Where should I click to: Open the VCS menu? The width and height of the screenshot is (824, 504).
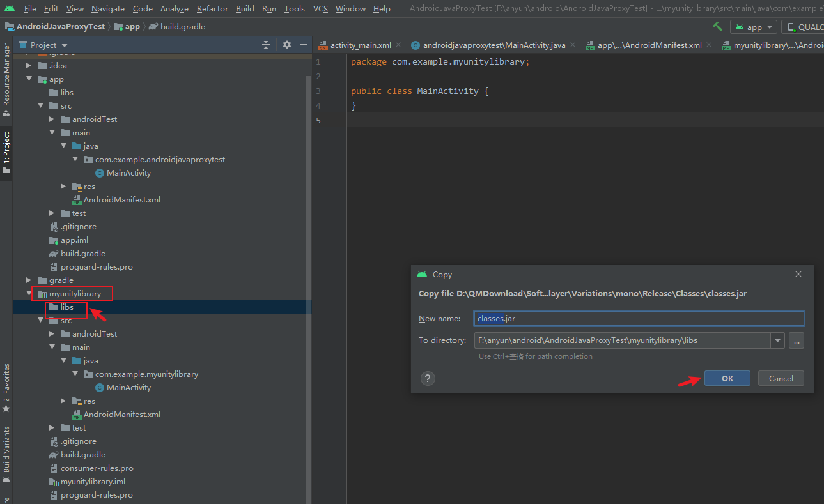(320, 8)
